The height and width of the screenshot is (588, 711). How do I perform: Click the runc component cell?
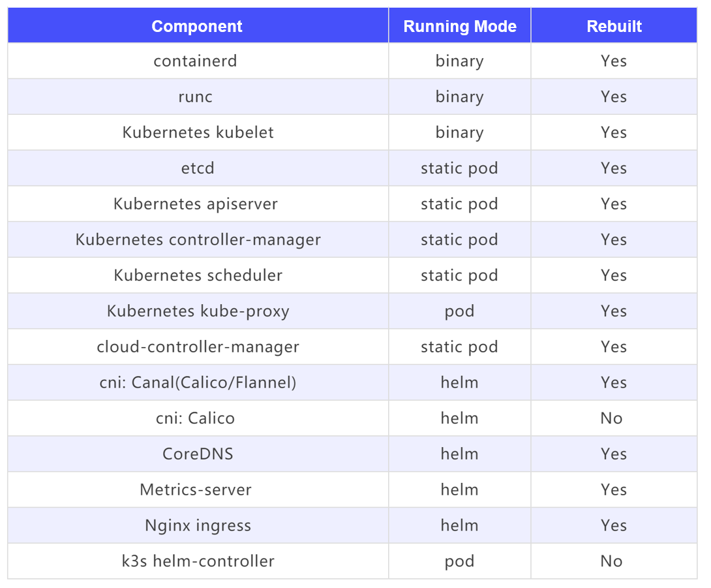click(x=196, y=97)
